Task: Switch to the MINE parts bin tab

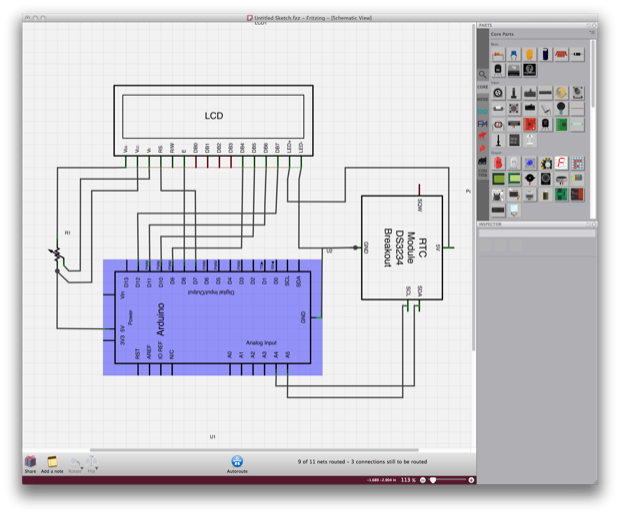Action: coord(482,99)
